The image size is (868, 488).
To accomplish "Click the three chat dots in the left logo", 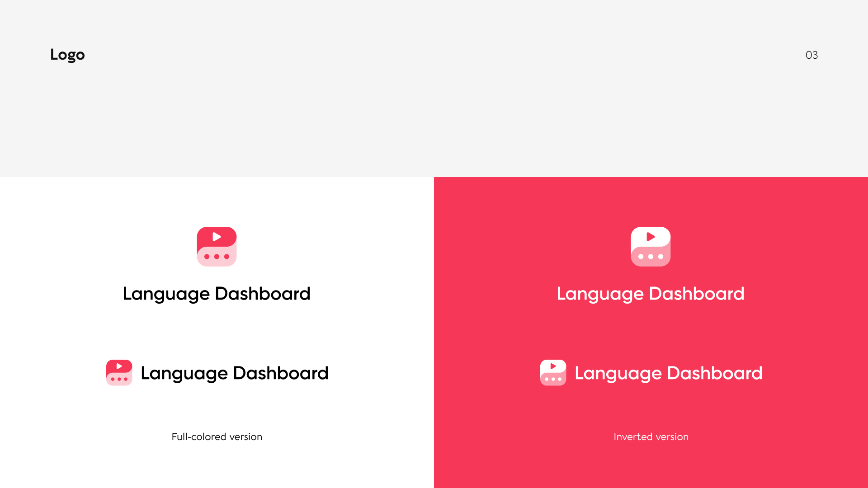I will (x=217, y=256).
